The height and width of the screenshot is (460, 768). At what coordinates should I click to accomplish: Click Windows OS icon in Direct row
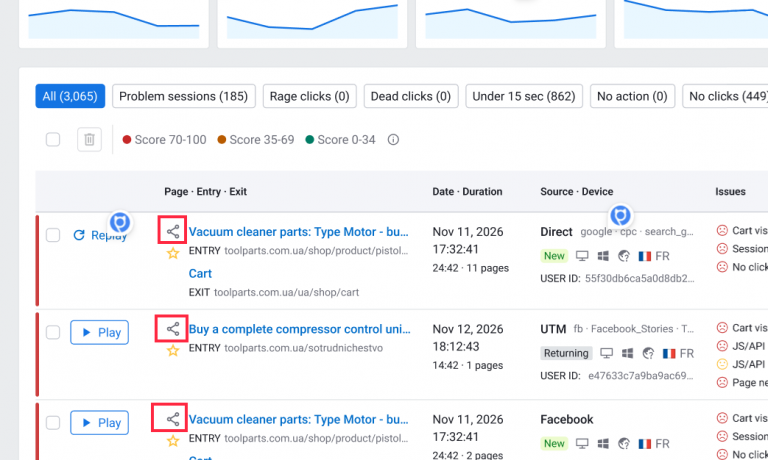tap(603, 256)
